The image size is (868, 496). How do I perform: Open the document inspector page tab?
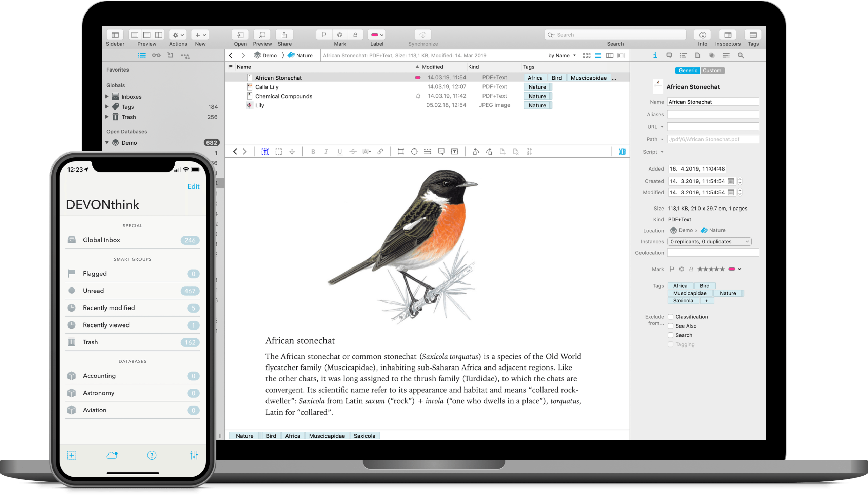click(698, 55)
